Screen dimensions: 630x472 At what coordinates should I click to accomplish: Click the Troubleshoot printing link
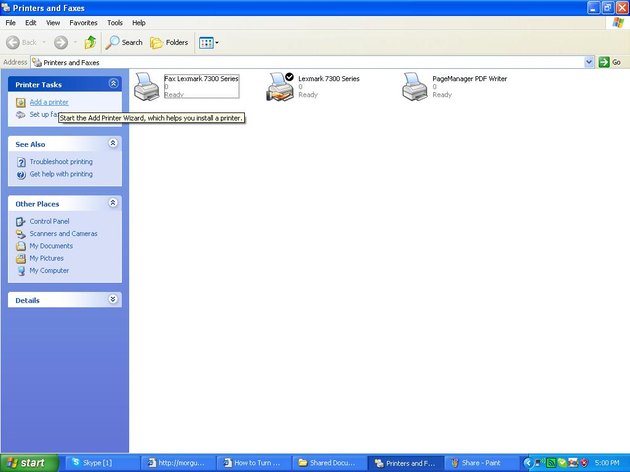pyautogui.click(x=61, y=162)
